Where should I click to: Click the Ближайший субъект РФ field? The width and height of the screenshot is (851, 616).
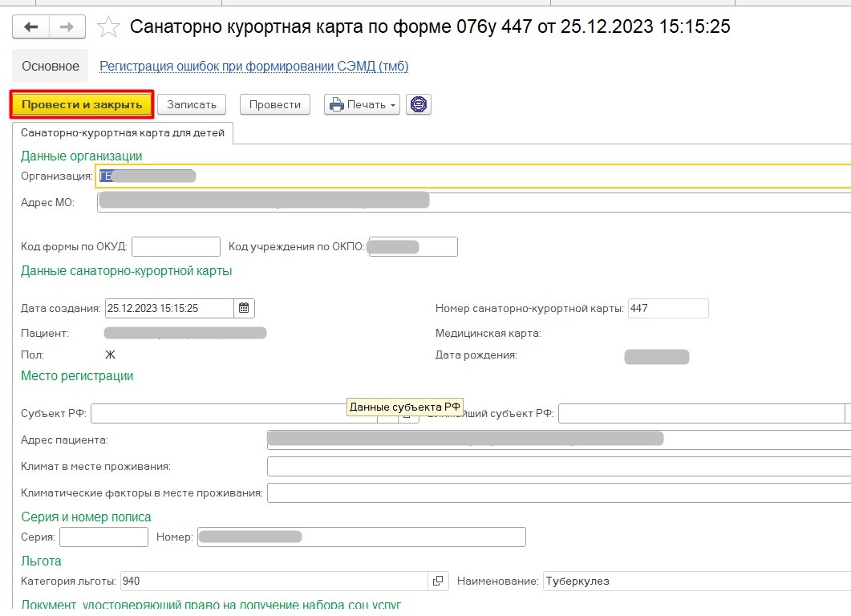(700, 413)
